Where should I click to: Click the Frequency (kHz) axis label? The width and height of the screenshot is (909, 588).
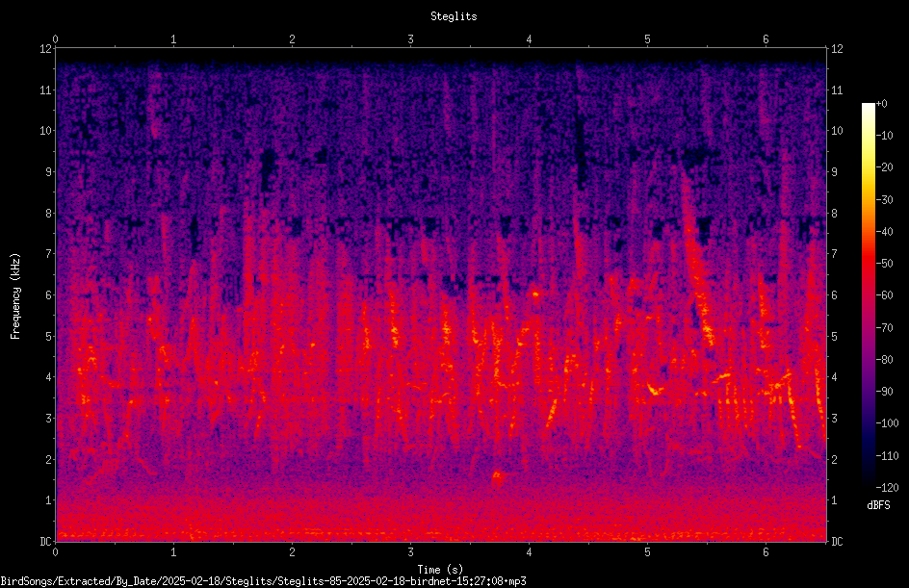point(15,296)
